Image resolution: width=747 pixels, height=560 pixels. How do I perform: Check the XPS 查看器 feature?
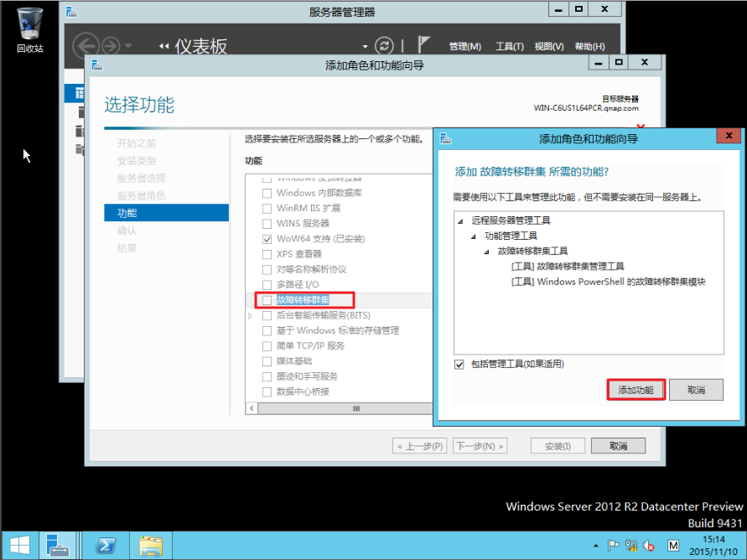click(x=267, y=254)
